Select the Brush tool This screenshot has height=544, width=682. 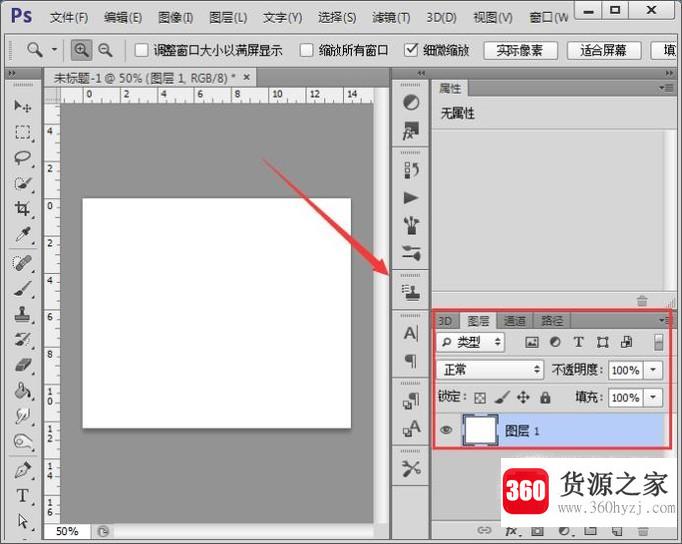coord(23,288)
